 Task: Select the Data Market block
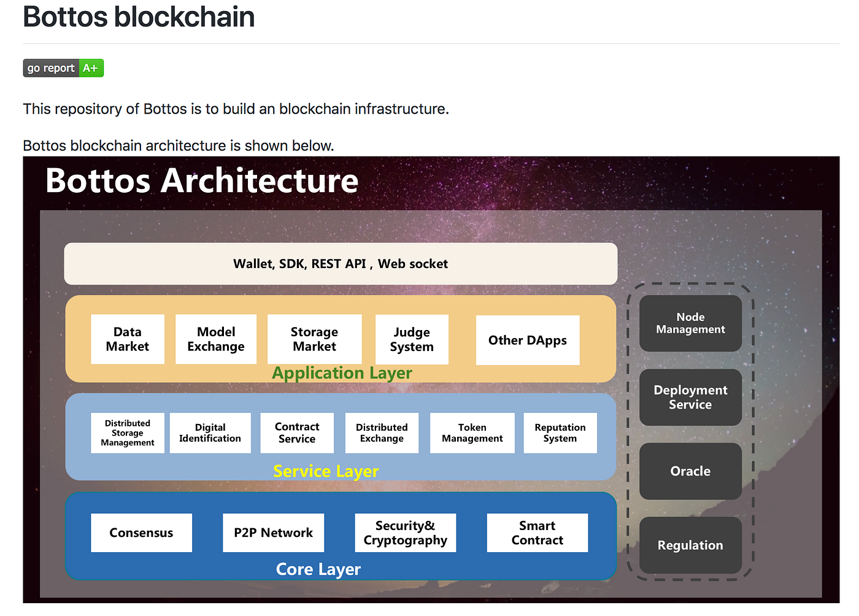pos(127,339)
